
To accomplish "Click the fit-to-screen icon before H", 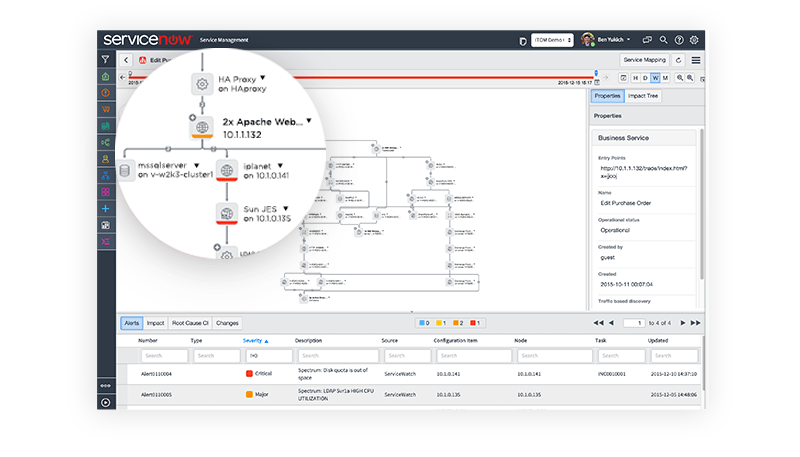I will pyautogui.click(x=623, y=78).
